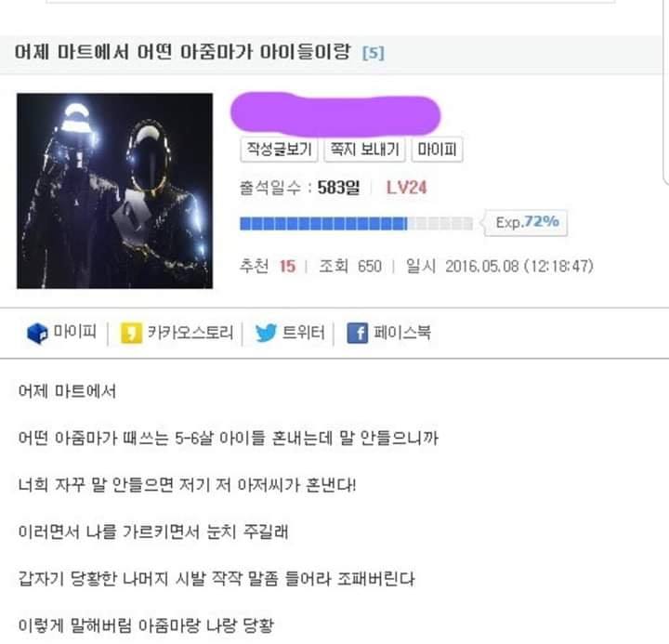
Task: Click the 트위터 share text link
Action: click(x=303, y=333)
